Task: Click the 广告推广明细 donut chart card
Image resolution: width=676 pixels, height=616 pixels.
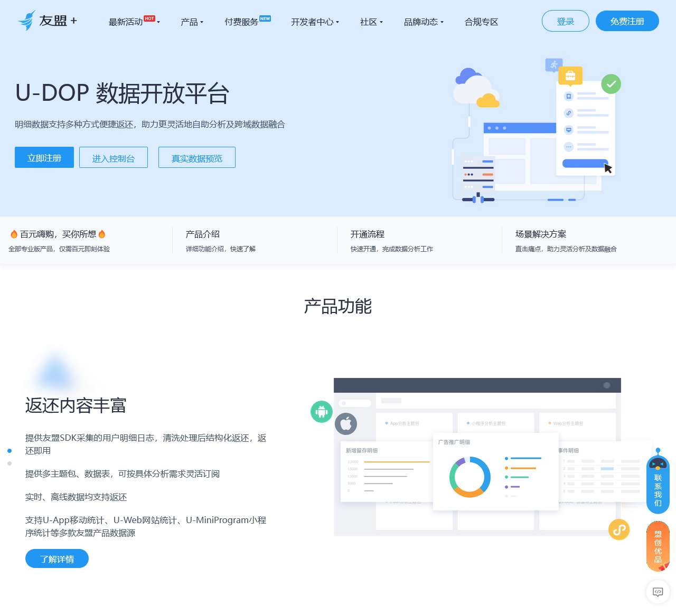Action: point(495,472)
